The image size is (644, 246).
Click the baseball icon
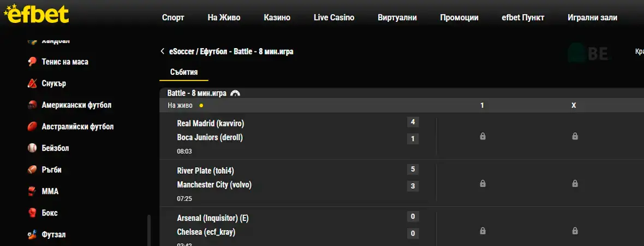[x=32, y=148]
